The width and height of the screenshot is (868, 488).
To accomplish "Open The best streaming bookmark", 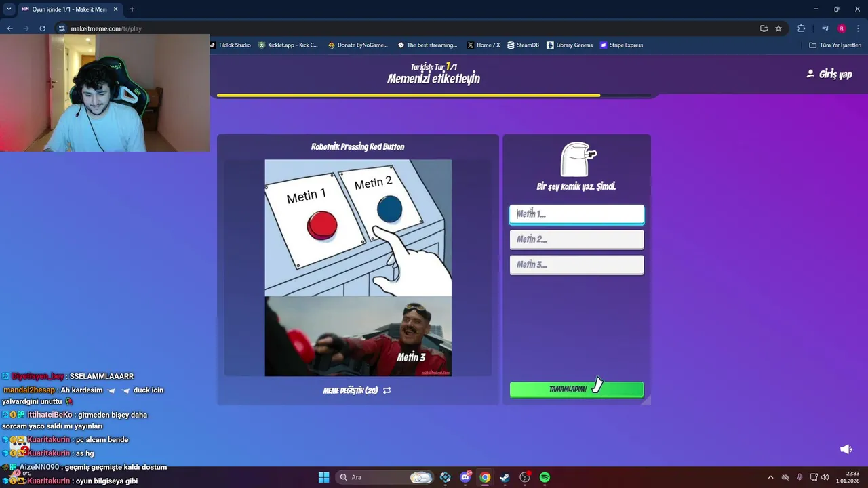I will (427, 45).
